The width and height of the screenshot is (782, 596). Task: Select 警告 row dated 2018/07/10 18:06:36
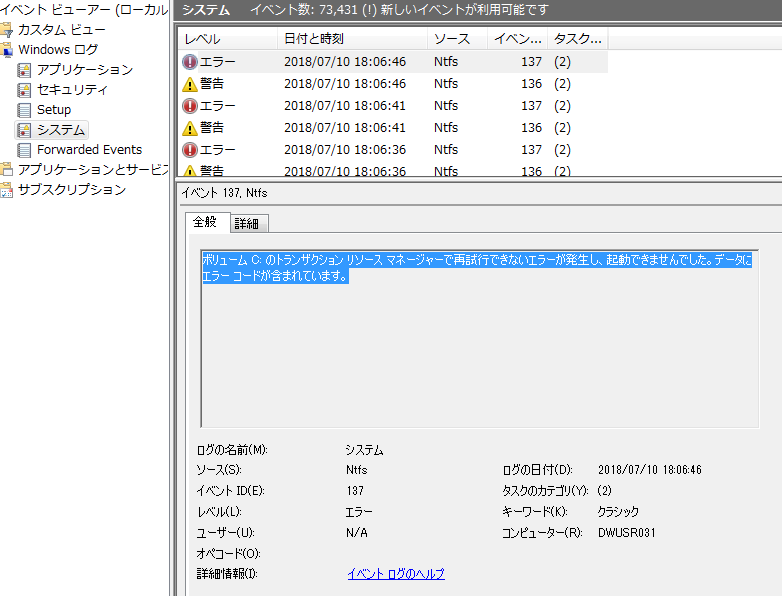click(x=393, y=170)
